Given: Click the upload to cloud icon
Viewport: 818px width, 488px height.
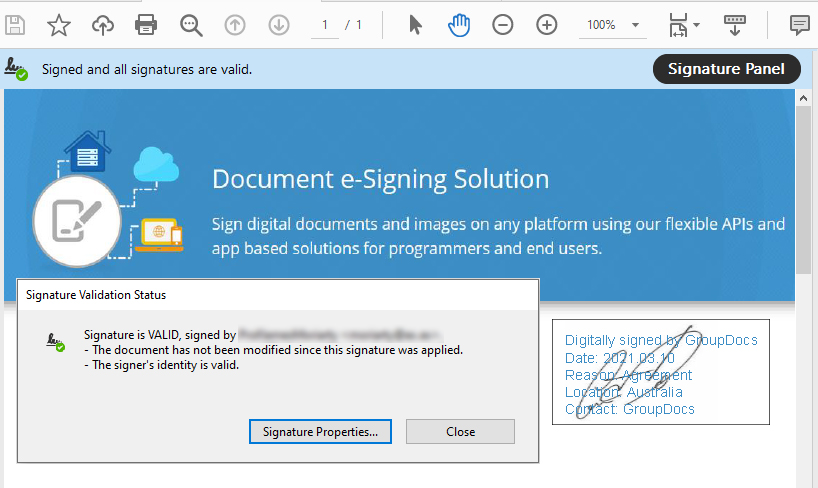Looking at the screenshot, I should coord(102,25).
